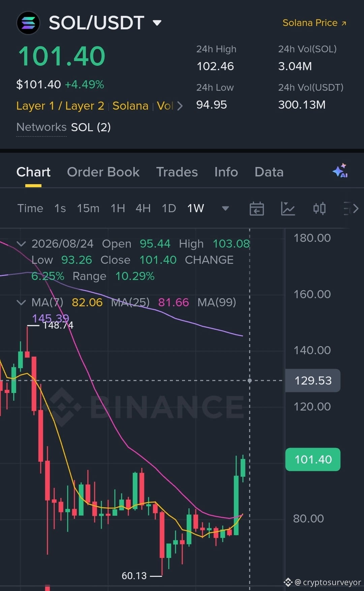Tap the large 101.40 last price
The height and width of the screenshot is (591, 364).
coord(62,56)
